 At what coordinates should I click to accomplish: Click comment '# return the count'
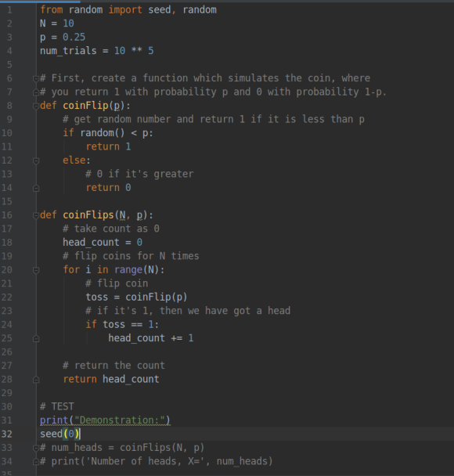(x=113, y=366)
